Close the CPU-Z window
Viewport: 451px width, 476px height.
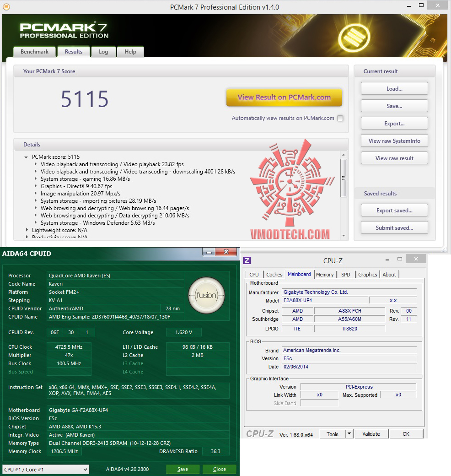416,259
